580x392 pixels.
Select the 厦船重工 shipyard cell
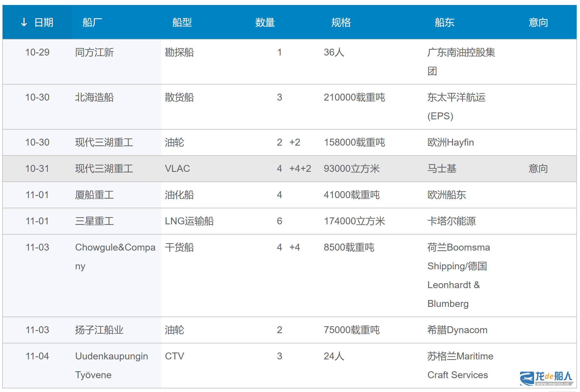pyautogui.click(x=95, y=195)
